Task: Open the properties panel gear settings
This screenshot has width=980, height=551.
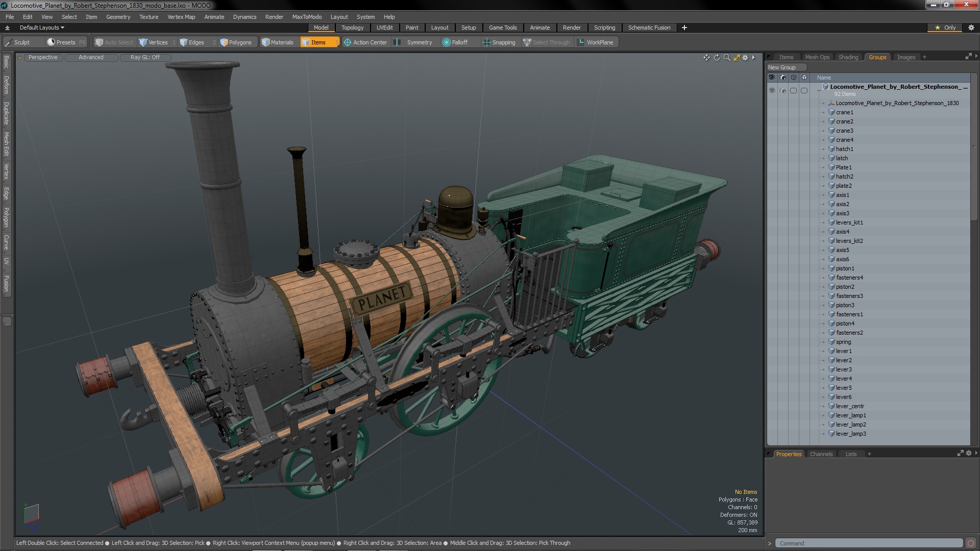Action: (968, 453)
